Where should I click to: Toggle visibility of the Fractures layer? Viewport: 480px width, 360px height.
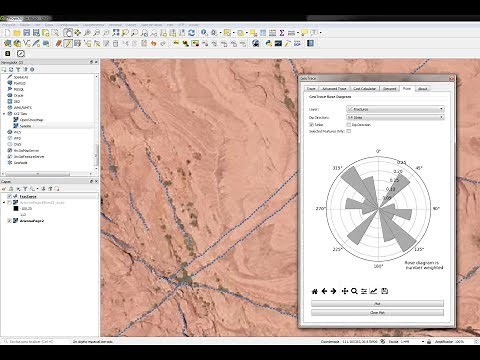click(x=10, y=197)
